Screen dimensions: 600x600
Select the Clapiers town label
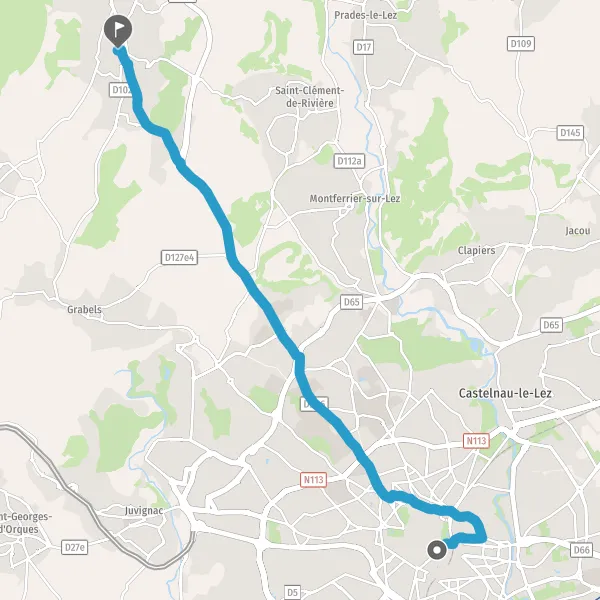[x=476, y=250]
